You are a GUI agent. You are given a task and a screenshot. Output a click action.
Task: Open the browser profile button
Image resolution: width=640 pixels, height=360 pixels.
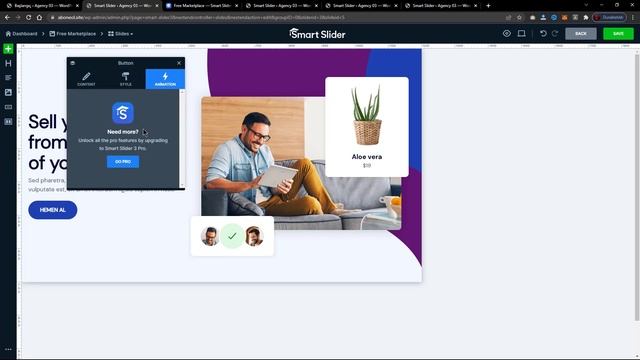tap(609, 18)
